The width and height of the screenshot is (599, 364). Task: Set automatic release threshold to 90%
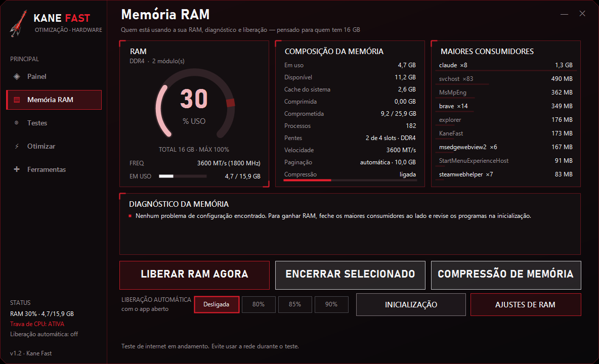331,304
